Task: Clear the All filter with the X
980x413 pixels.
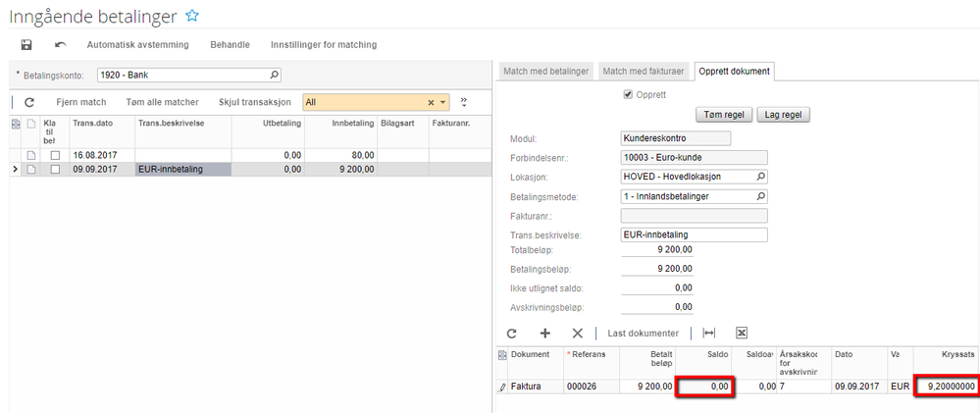Action: pos(431,102)
